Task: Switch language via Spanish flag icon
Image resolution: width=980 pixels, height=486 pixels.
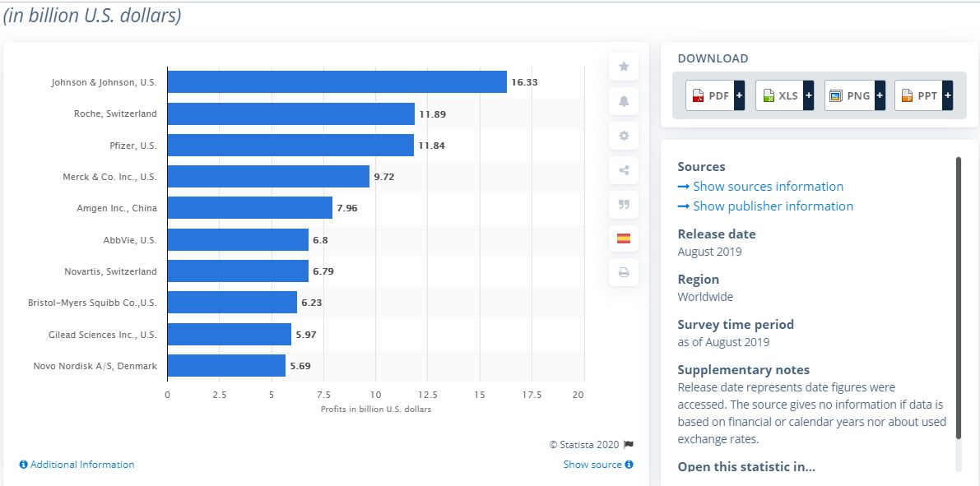Action: click(x=623, y=238)
